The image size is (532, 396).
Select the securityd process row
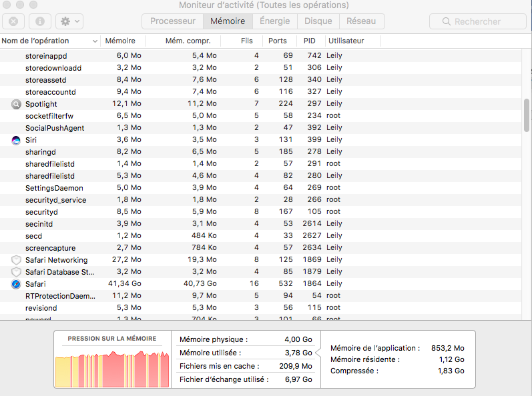(167, 212)
